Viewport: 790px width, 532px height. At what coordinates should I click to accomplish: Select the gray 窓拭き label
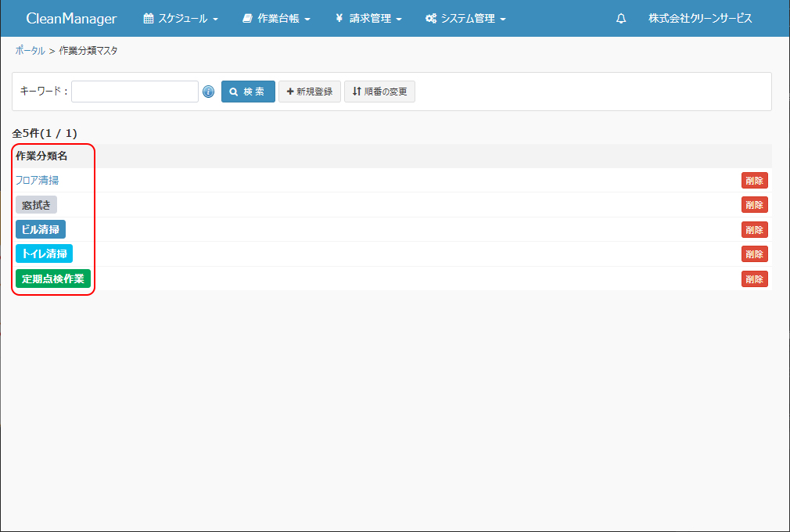tap(36, 205)
